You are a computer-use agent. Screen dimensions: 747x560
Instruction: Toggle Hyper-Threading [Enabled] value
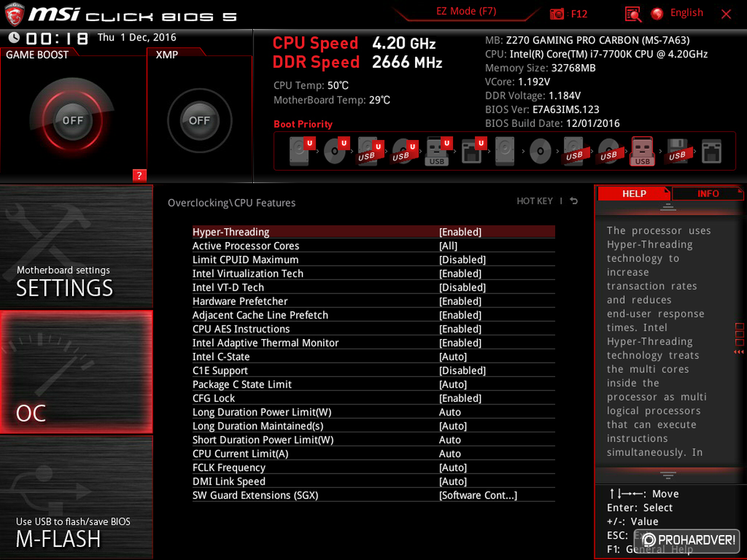pos(460,232)
